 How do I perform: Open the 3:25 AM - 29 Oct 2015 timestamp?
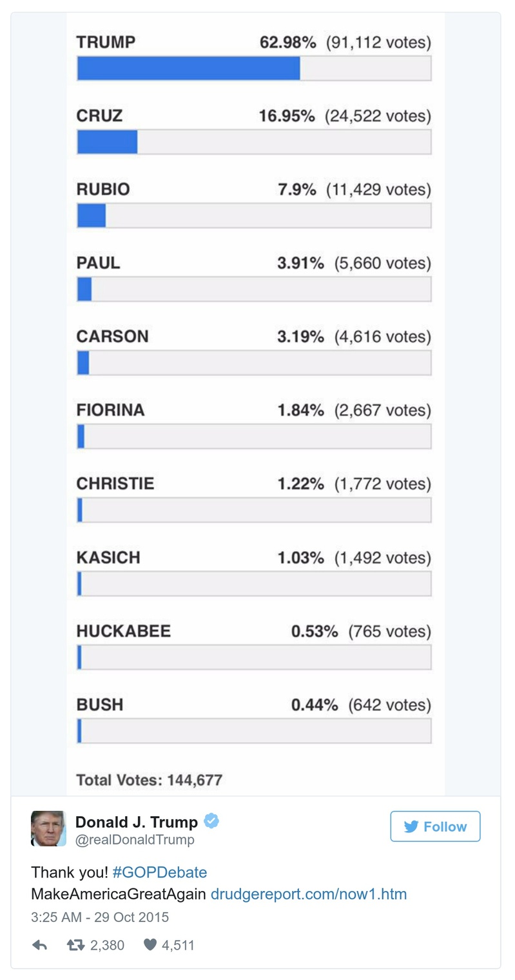click(100, 917)
